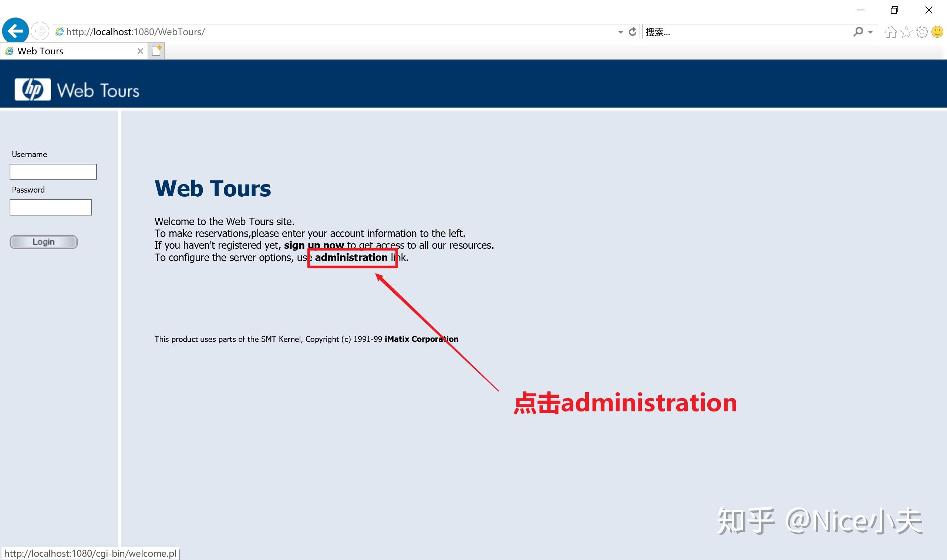Focus the Username input field
The width and height of the screenshot is (947, 560).
(x=53, y=172)
